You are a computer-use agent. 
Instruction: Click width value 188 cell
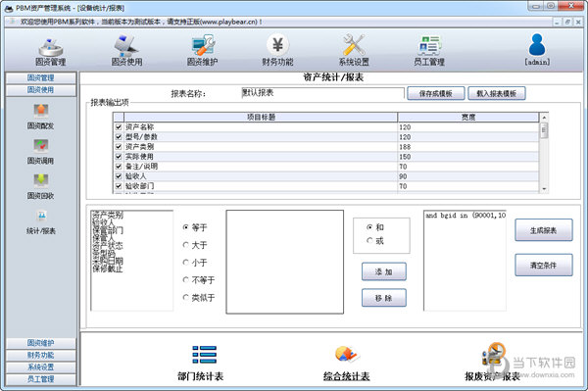pyautogui.click(x=468, y=147)
